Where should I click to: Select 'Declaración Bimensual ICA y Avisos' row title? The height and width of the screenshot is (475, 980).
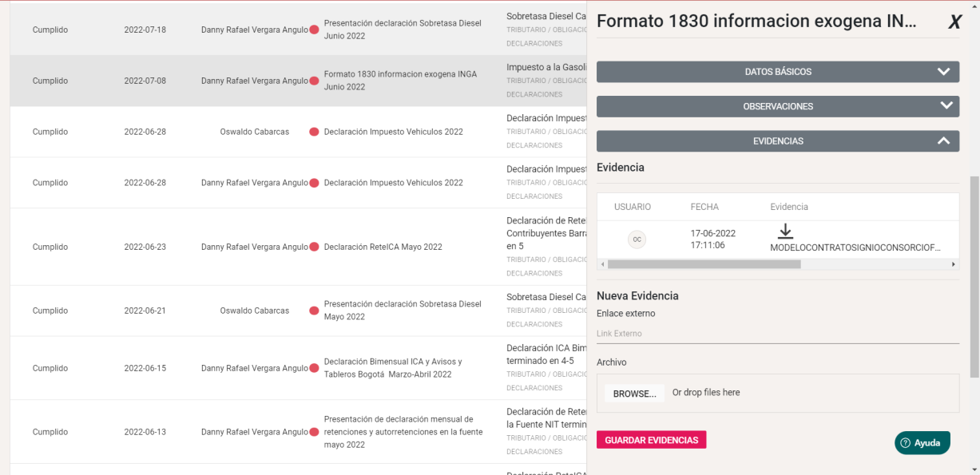point(393,368)
